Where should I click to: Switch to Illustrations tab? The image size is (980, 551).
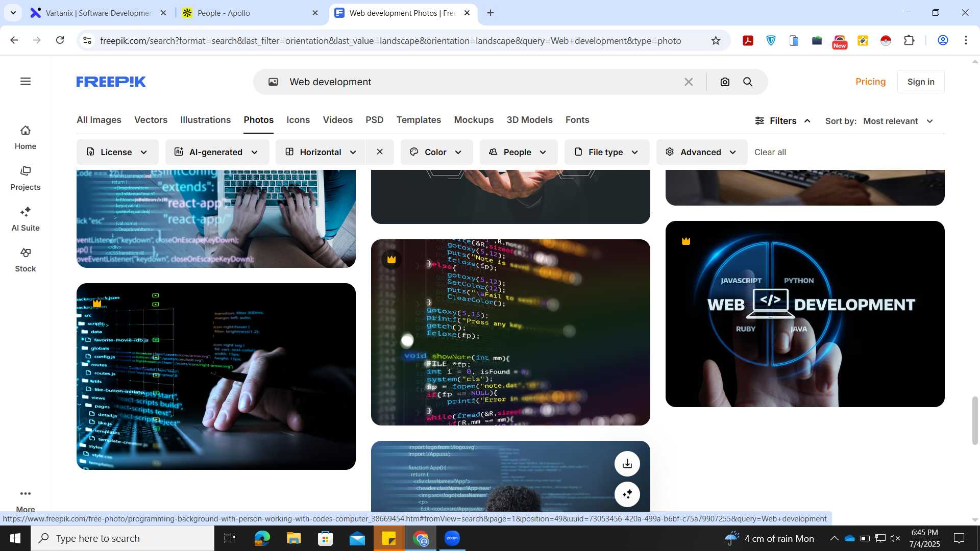point(205,120)
